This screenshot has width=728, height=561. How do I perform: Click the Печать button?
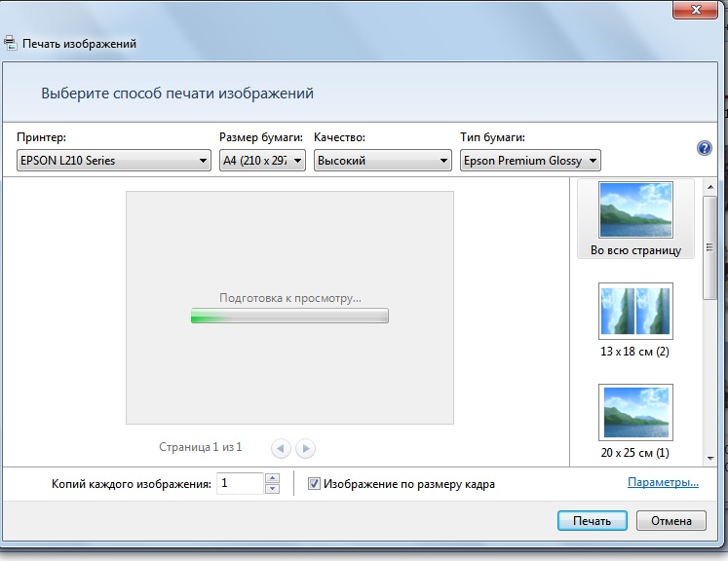click(592, 521)
